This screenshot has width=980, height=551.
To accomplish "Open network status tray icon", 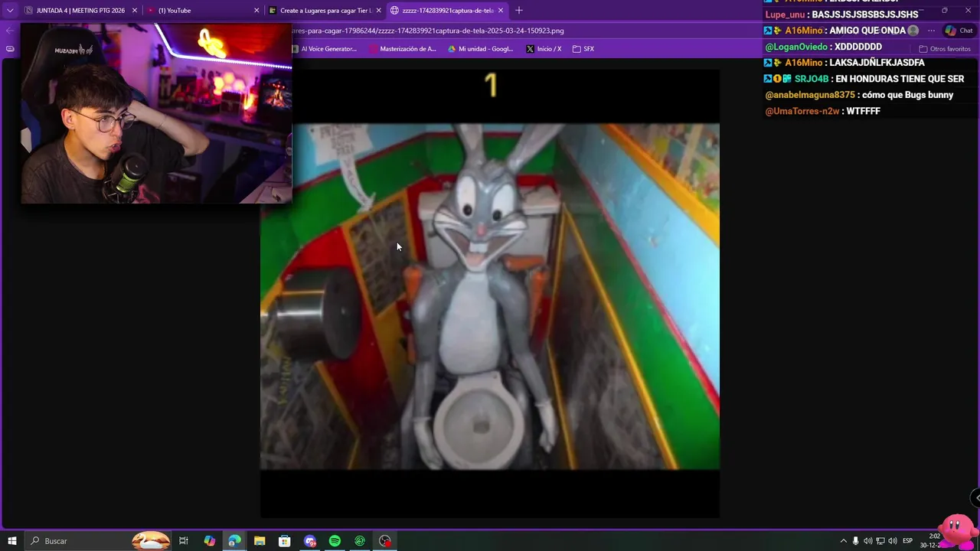I will point(880,541).
